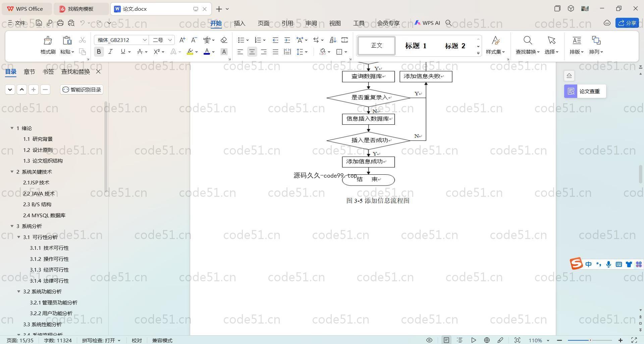This screenshot has width=644, height=344.
Task: Switch to the 书签 navigation tab
Action: click(48, 71)
